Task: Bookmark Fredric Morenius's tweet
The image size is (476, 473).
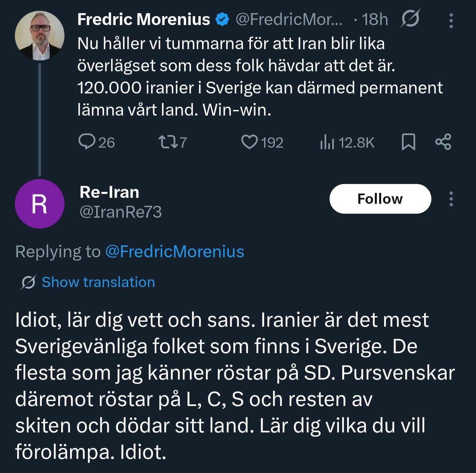Action: 408,142
